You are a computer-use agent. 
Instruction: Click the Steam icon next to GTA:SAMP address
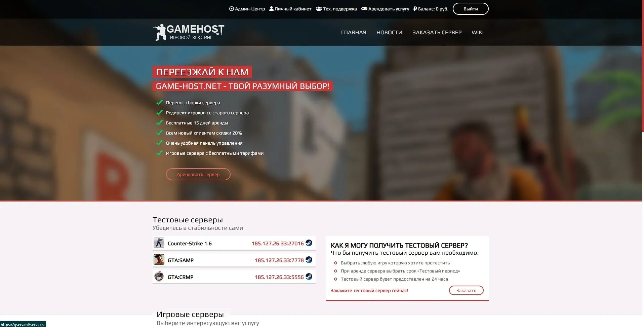click(309, 260)
